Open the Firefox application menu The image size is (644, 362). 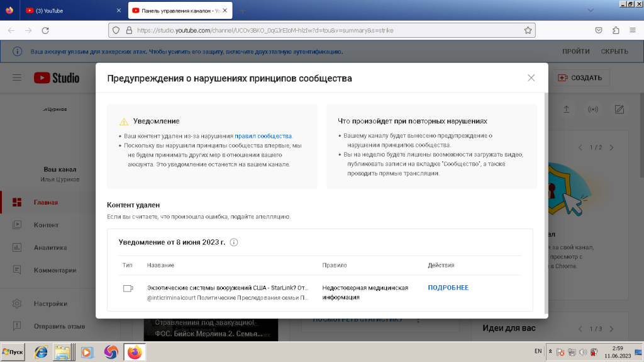tap(633, 30)
